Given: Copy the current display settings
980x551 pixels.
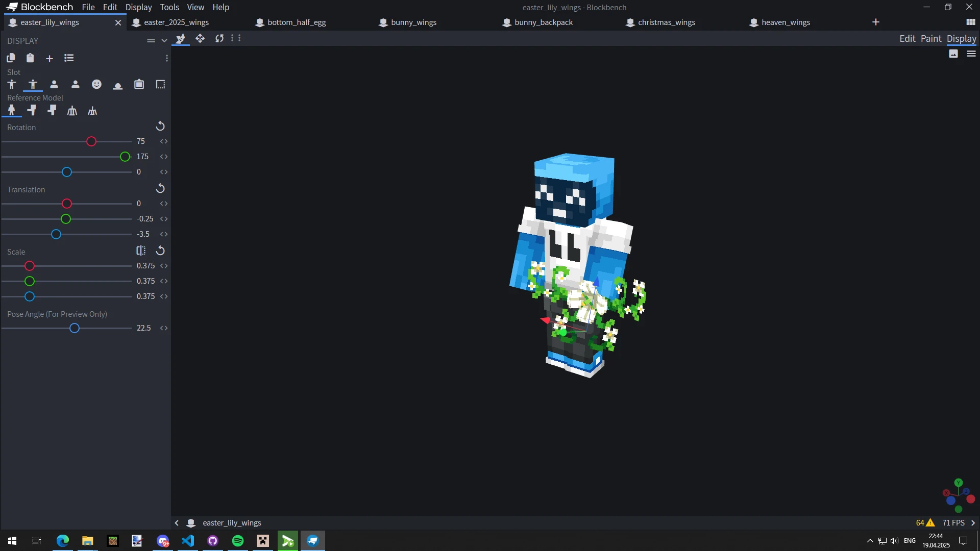Looking at the screenshot, I should point(11,58).
